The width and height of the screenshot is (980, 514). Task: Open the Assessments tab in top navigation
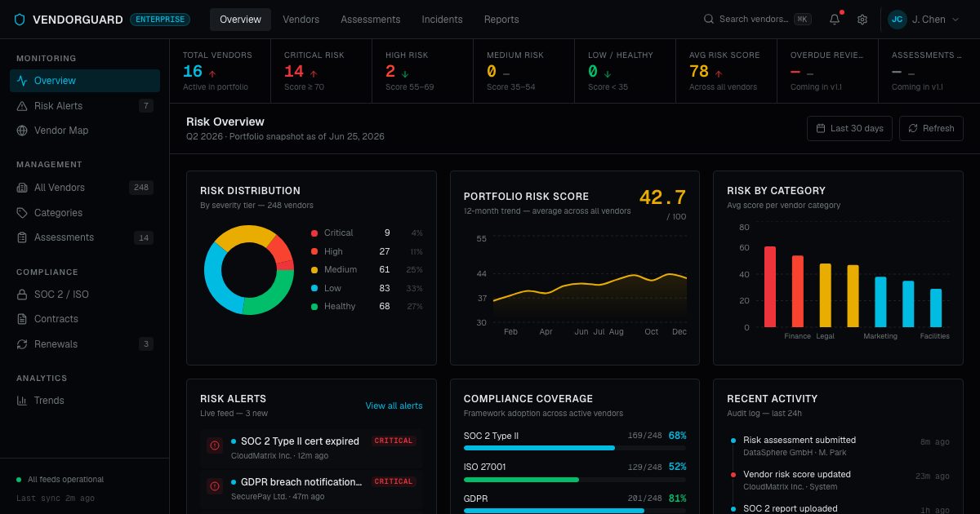(x=371, y=20)
